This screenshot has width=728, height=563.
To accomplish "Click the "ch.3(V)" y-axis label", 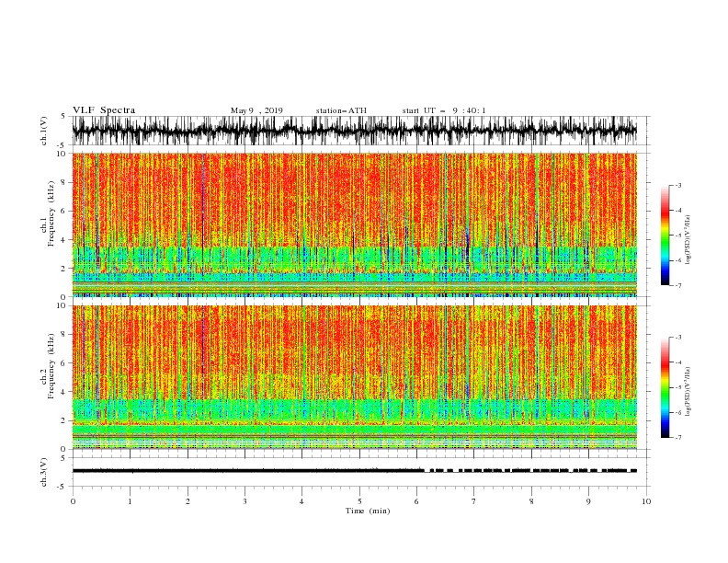I will pos(44,472).
